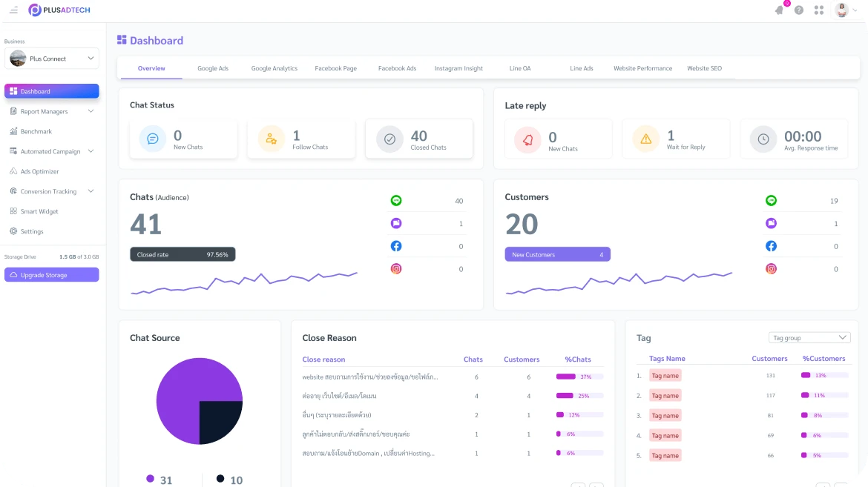Screen dimensions: 868x487
Task: Select the Facebook icon under Customers
Action: [x=772, y=246]
